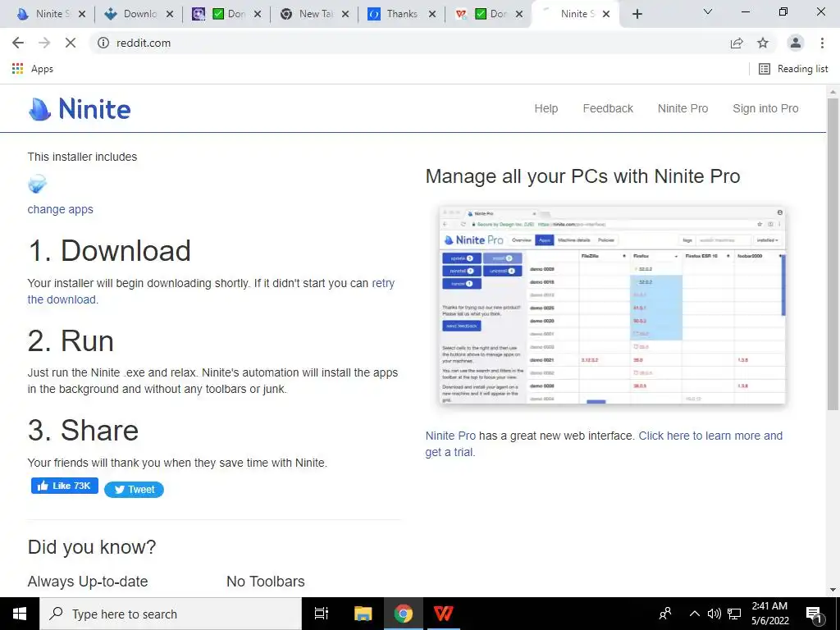Share this page using the share icon
Image resolution: width=840 pixels, height=630 pixels.
(737, 43)
